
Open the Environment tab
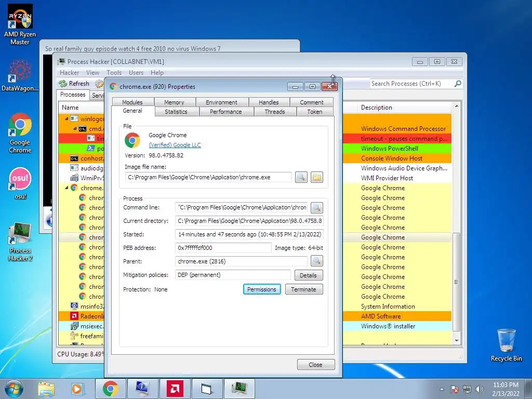pos(222,102)
